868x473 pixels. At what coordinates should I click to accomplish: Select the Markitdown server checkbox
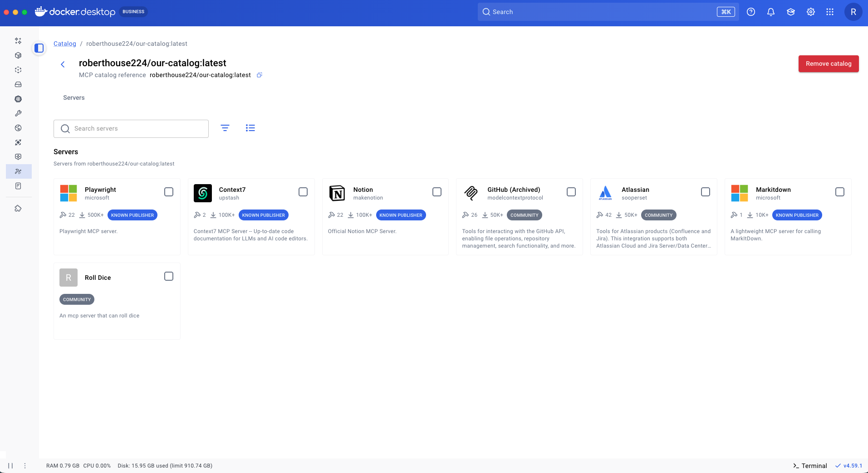coord(840,192)
